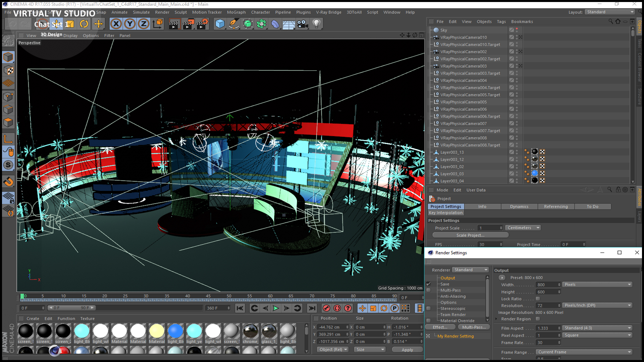Open the Edit Render Settings icon

(x=202, y=24)
